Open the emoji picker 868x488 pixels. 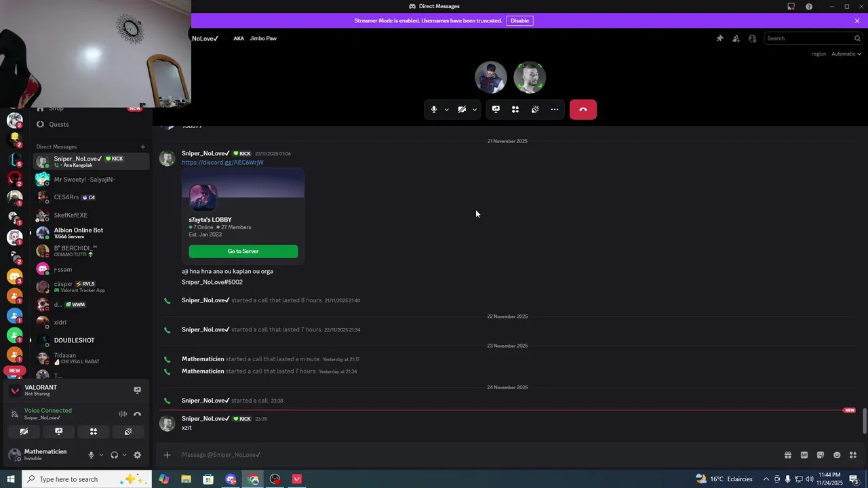pos(837,455)
